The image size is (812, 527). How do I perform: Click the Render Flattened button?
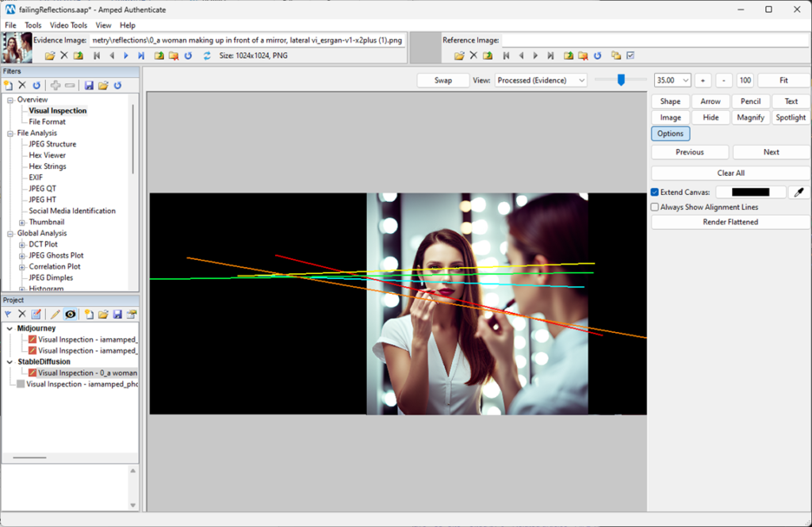point(730,222)
